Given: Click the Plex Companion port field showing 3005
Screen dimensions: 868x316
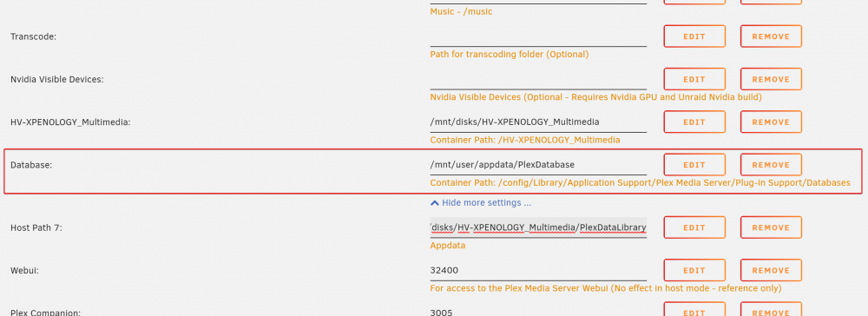Looking at the screenshot, I should click(538, 311).
